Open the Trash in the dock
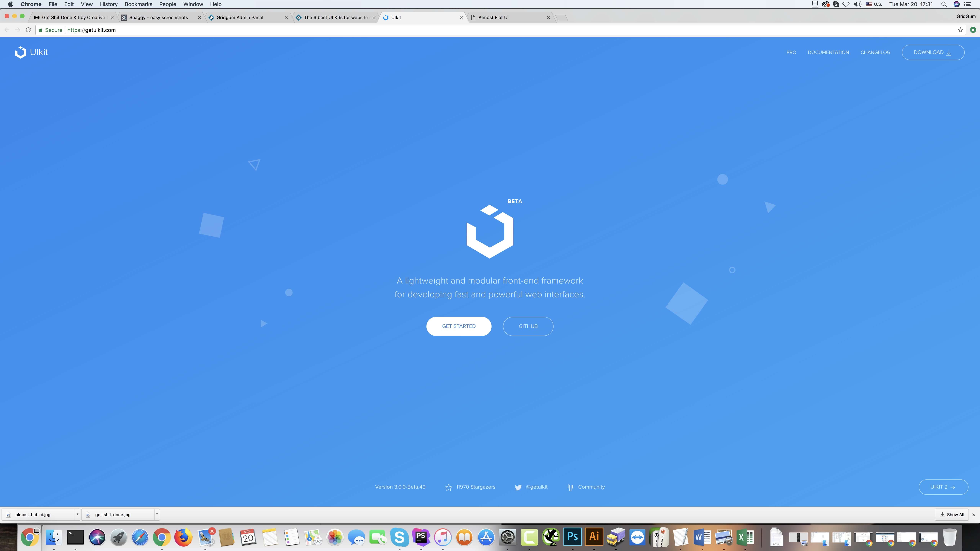This screenshot has width=980, height=551. [x=950, y=537]
